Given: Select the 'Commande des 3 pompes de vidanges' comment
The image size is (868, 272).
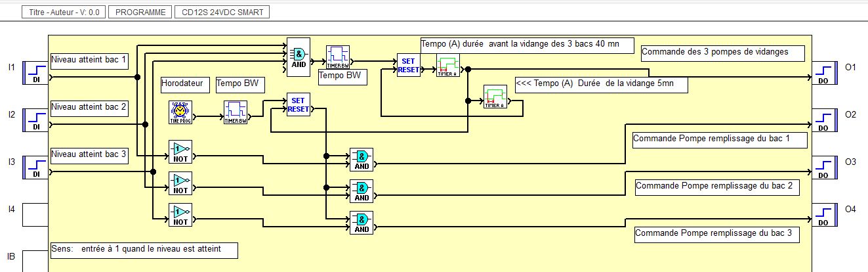Looking at the screenshot, I should point(722,53).
